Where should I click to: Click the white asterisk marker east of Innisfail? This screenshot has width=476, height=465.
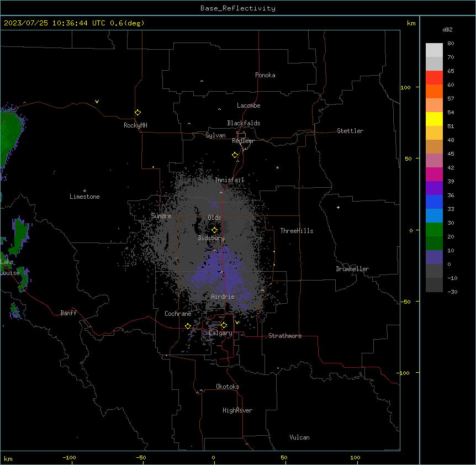(277, 167)
